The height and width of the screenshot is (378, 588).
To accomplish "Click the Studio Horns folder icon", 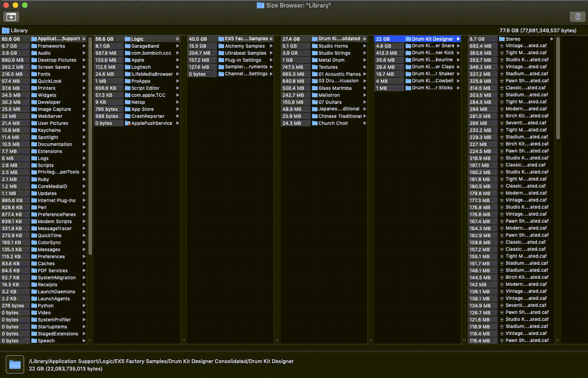I will pyautogui.click(x=315, y=46).
